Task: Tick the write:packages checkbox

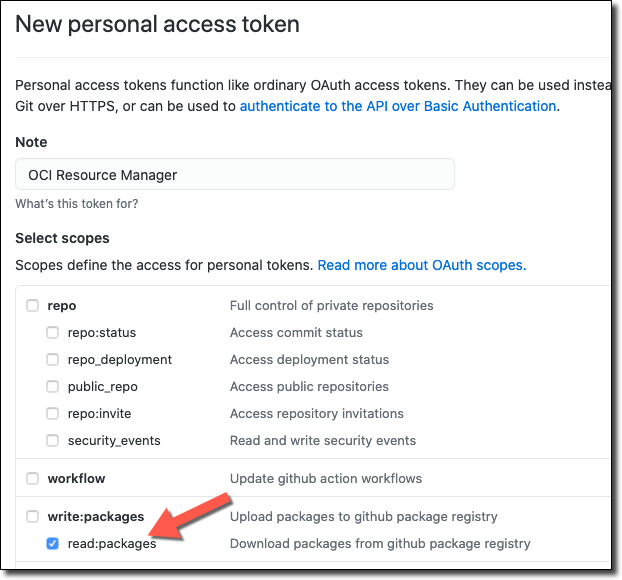Action: pyautogui.click(x=33, y=517)
